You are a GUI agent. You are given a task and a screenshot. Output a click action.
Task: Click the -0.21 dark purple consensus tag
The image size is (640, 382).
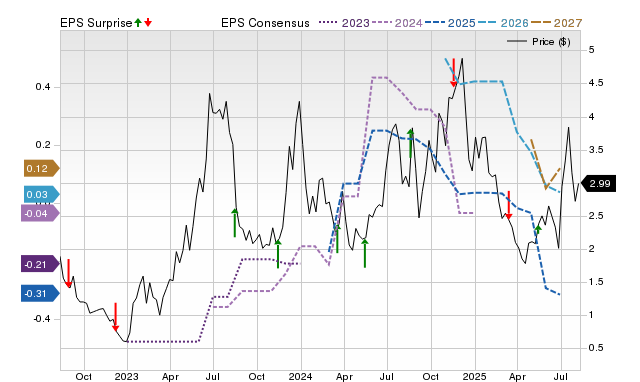(40, 264)
